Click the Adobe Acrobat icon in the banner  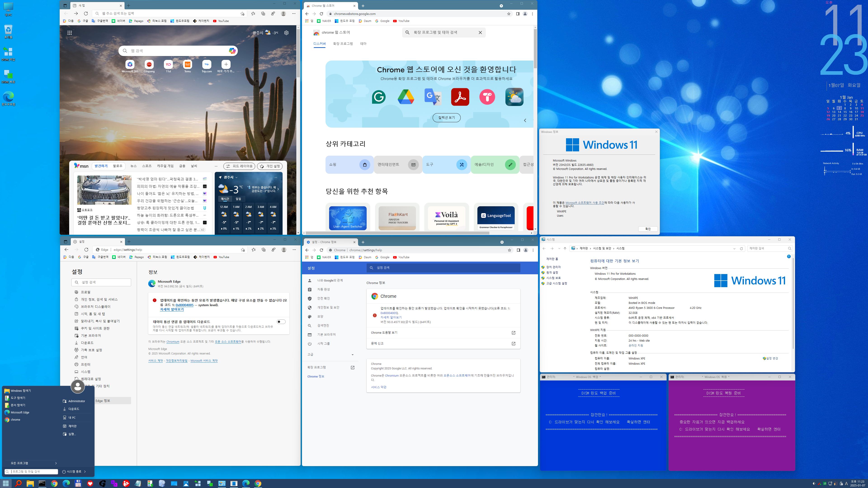coord(460,97)
